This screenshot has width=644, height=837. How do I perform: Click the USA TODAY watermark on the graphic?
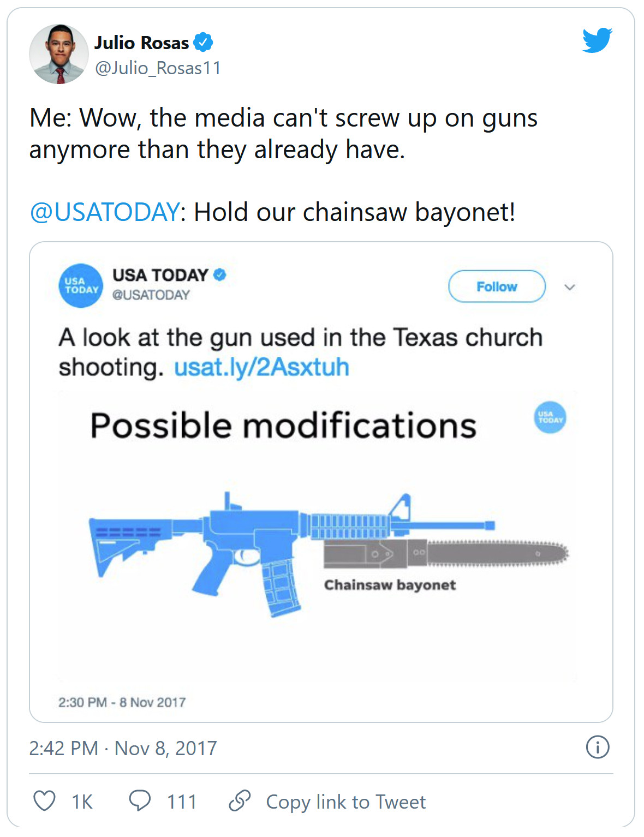[x=550, y=417]
